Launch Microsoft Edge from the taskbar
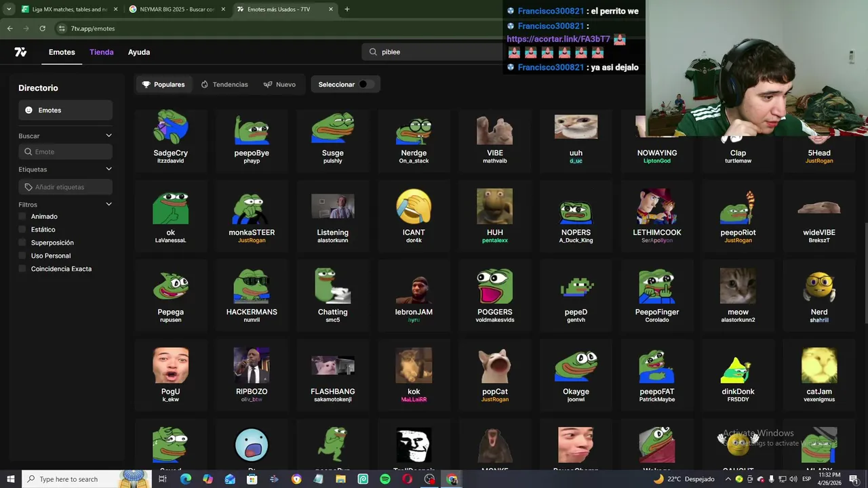The width and height of the screenshot is (868, 488). [x=185, y=479]
